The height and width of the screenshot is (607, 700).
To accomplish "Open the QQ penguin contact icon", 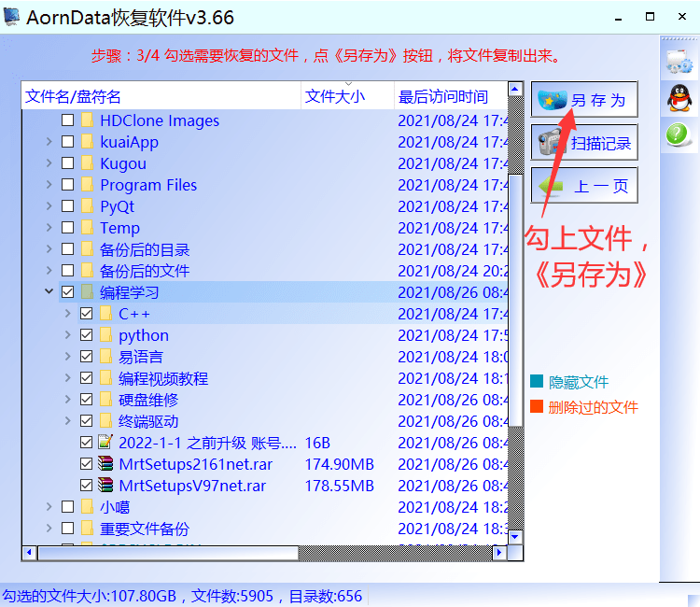I will pyautogui.click(x=679, y=98).
